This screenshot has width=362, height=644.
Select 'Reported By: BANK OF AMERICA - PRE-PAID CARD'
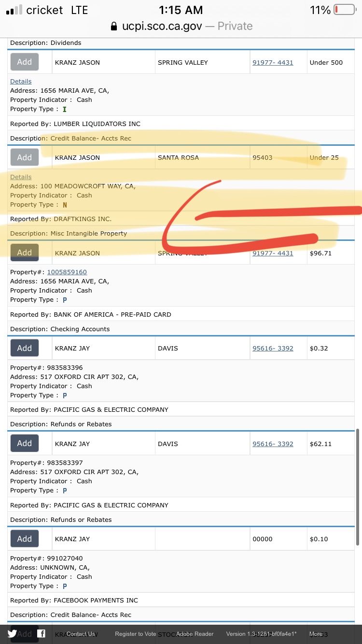tap(91, 314)
